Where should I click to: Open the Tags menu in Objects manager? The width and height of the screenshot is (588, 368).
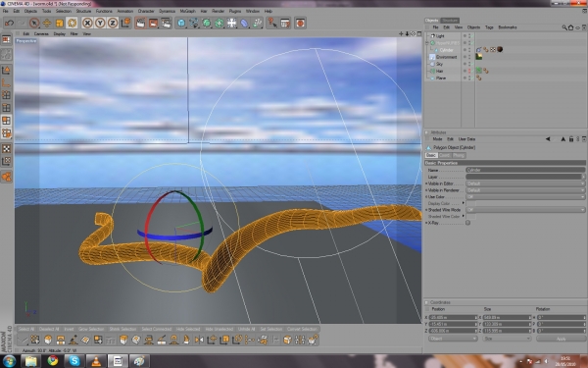489,27
